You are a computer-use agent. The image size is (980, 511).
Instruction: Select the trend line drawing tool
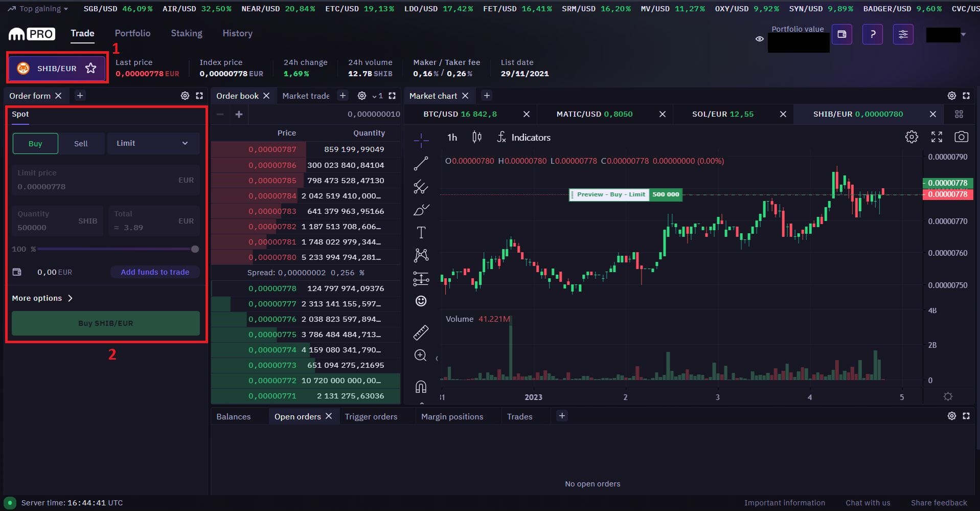pos(421,164)
